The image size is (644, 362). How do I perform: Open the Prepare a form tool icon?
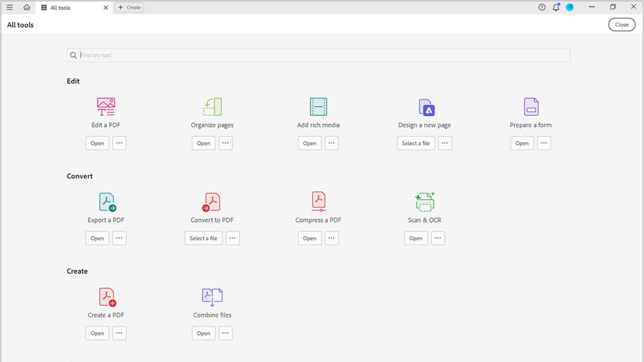(530, 106)
